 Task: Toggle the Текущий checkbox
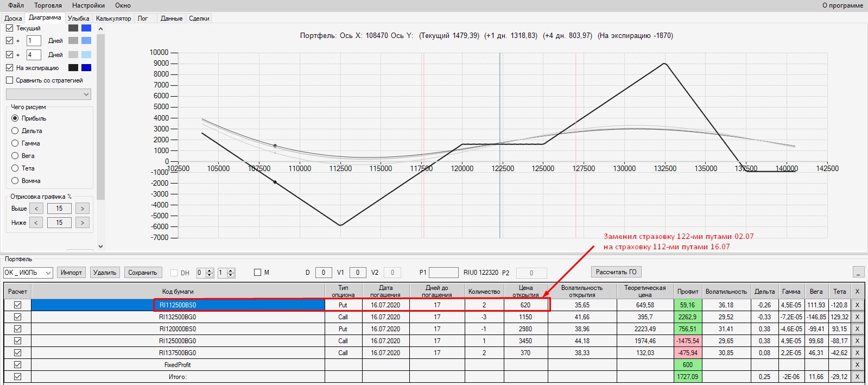pos(9,28)
